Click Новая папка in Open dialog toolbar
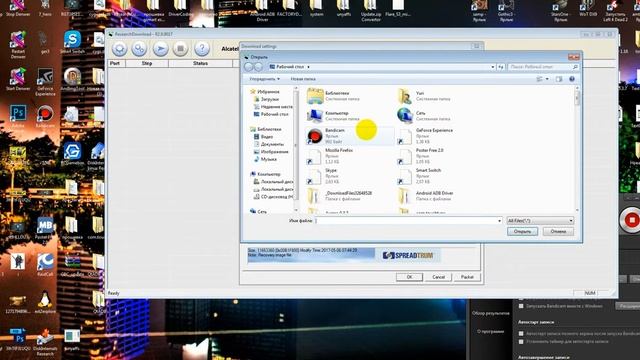Image resolution: width=640 pixels, height=360 pixels. pyautogui.click(x=303, y=79)
